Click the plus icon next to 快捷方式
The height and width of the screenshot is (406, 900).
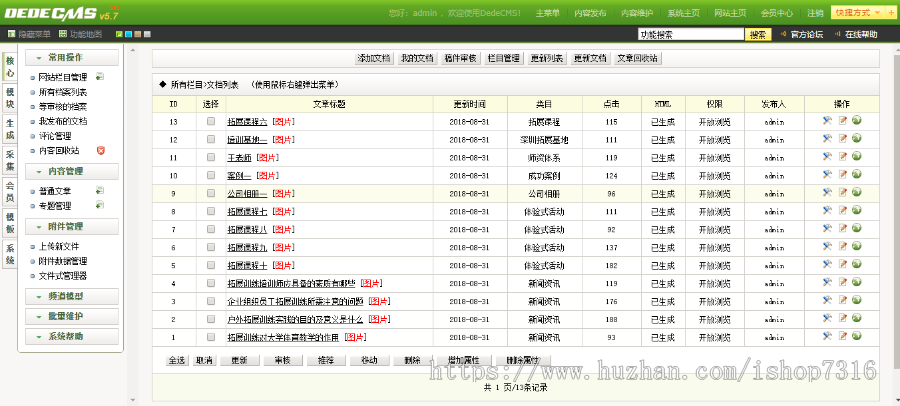(891, 13)
